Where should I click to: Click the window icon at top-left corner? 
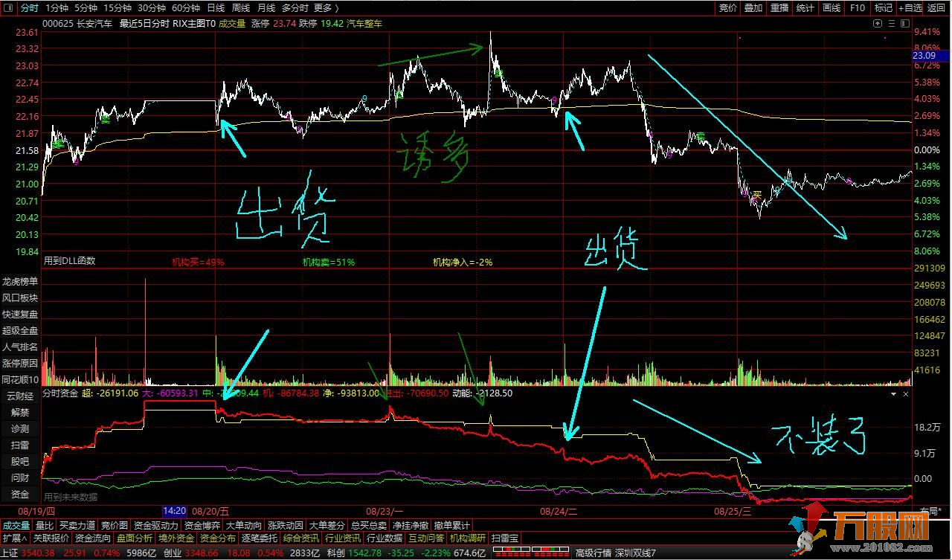[x=8, y=8]
